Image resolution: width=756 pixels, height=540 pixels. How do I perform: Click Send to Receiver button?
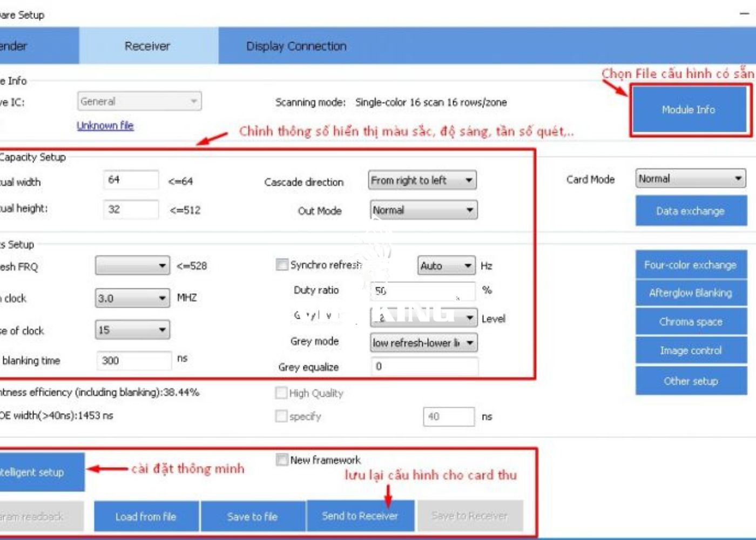[360, 516]
